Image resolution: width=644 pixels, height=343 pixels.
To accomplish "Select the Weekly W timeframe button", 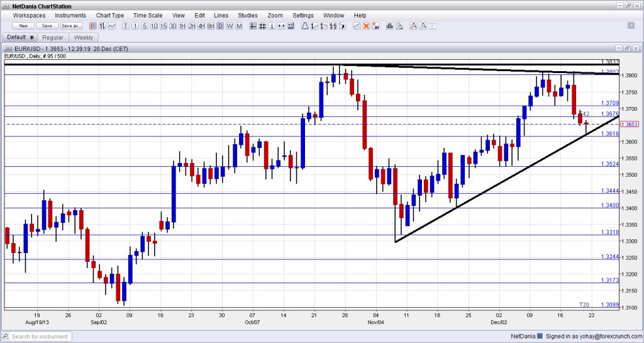I will [229, 26].
